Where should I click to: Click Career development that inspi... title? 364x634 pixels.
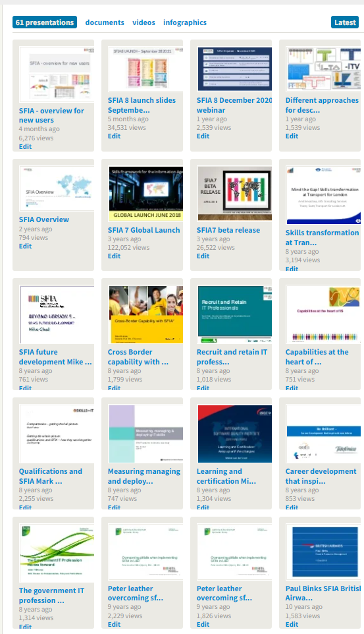[321, 476]
